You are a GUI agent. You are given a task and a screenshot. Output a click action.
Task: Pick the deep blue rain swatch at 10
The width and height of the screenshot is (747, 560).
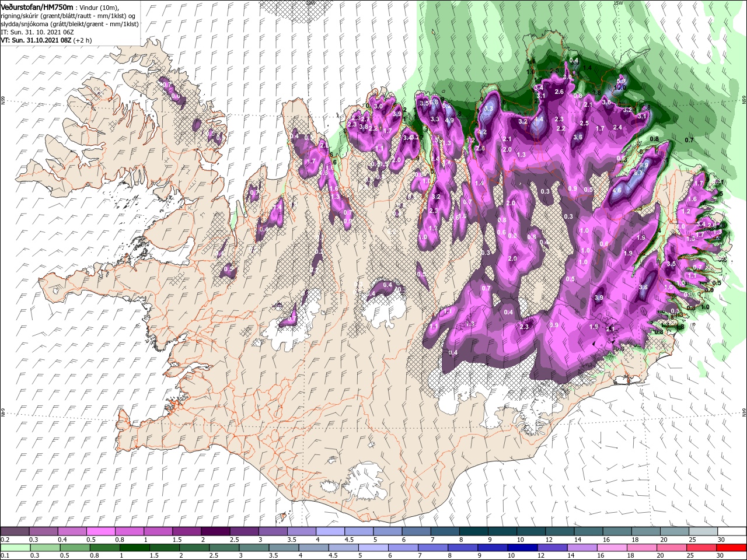click(522, 548)
